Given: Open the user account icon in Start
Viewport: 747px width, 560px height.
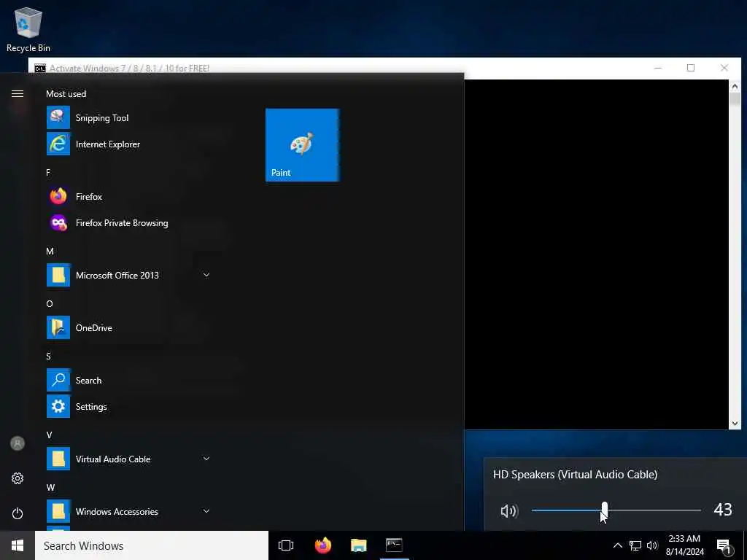Looking at the screenshot, I should [x=18, y=444].
